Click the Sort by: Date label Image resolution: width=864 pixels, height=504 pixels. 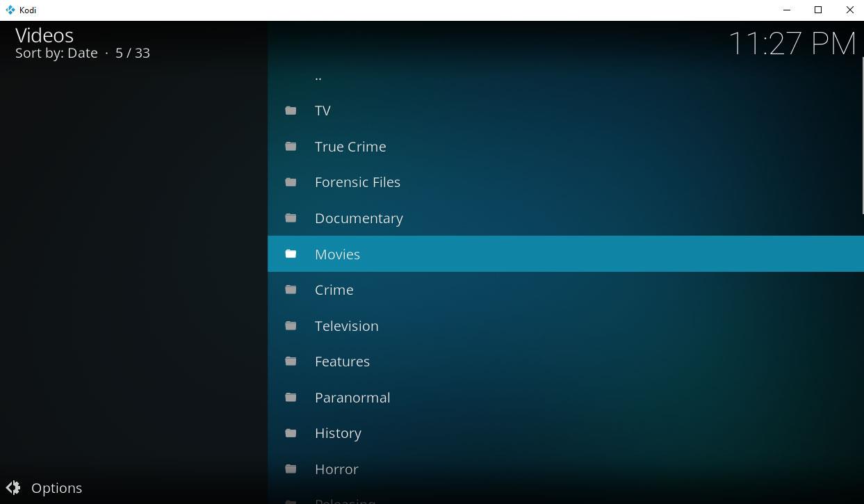[x=56, y=54]
